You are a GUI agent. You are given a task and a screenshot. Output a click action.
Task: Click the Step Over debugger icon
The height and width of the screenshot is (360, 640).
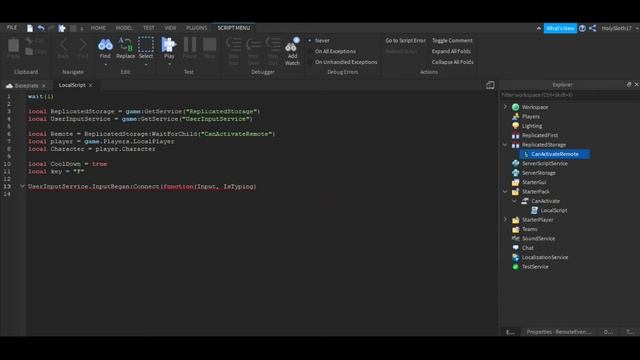[x=253, y=44]
